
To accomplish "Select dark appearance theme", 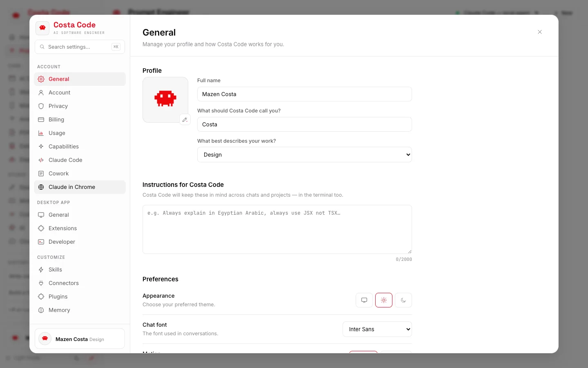I will click(403, 300).
